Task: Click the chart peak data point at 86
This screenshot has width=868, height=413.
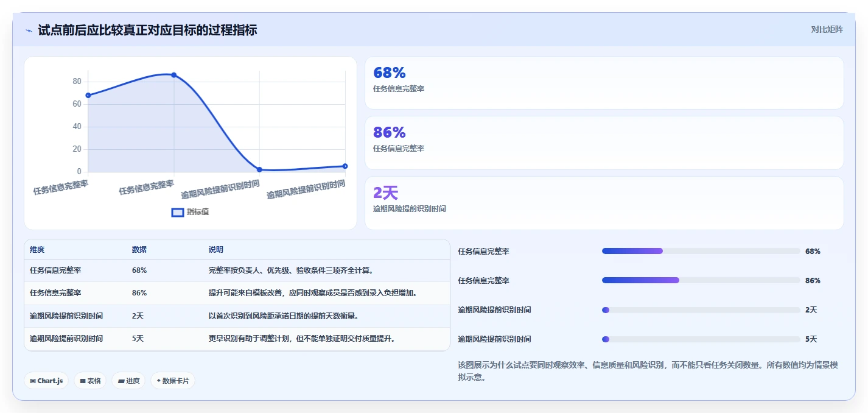Action: click(x=174, y=75)
